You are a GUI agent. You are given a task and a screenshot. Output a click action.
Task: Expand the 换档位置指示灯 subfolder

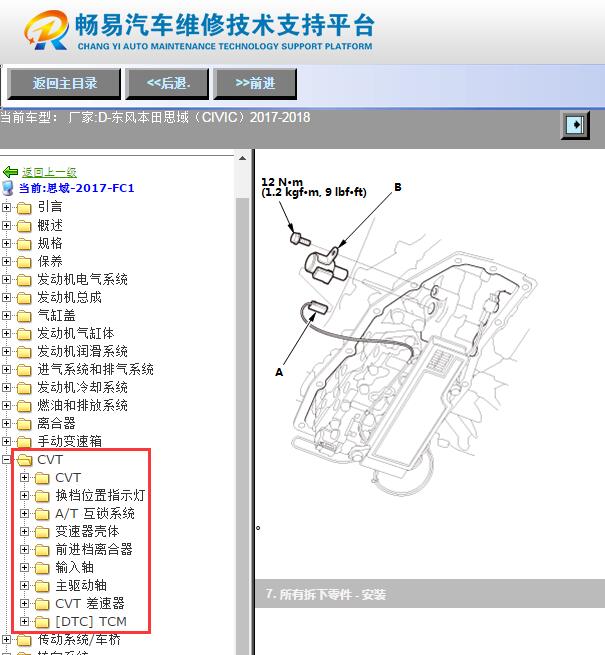tap(24, 495)
